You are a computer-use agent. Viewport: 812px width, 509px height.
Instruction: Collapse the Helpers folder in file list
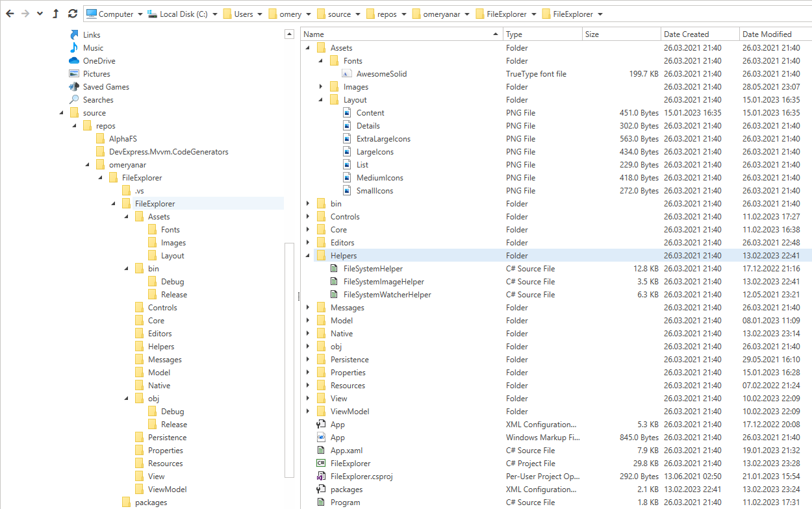click(308, 256)
